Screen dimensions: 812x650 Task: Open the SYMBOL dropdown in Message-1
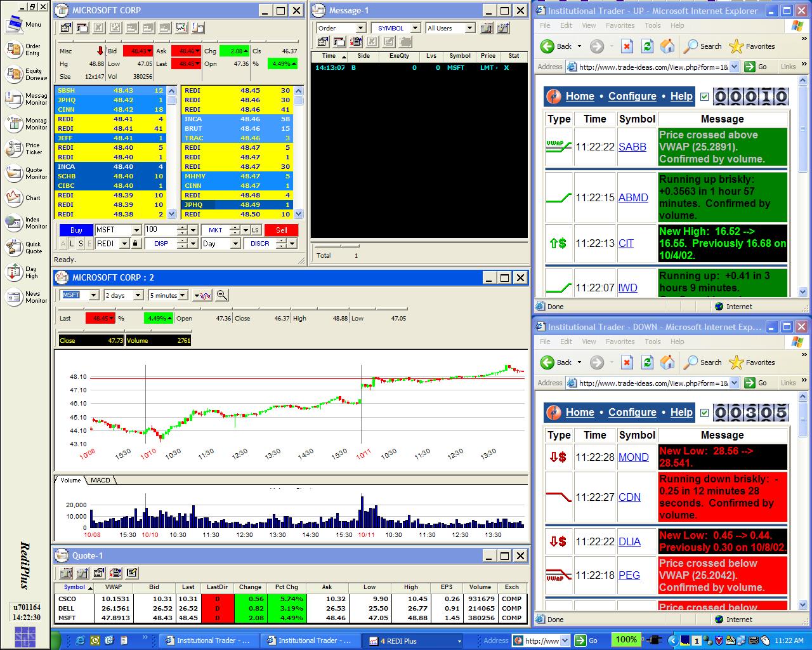tap(415, 28)
